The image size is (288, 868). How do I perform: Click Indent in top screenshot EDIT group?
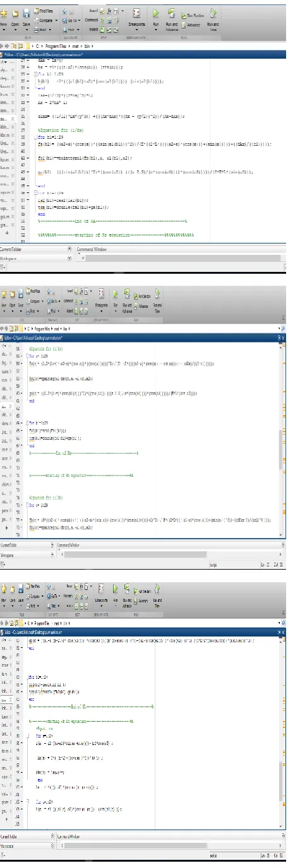pyautogui.click(x=93, y=30)
